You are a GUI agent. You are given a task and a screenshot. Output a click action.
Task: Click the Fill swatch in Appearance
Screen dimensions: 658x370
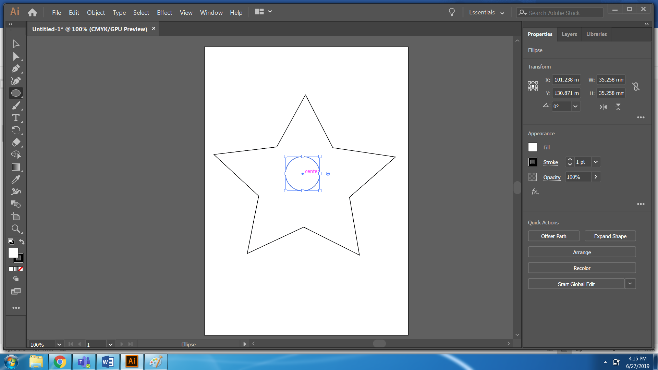pyautogui.click(x=533, y=147)
